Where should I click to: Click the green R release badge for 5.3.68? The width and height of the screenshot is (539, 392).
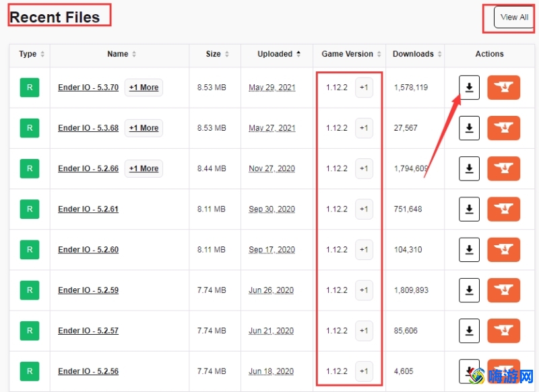[30, 128]
